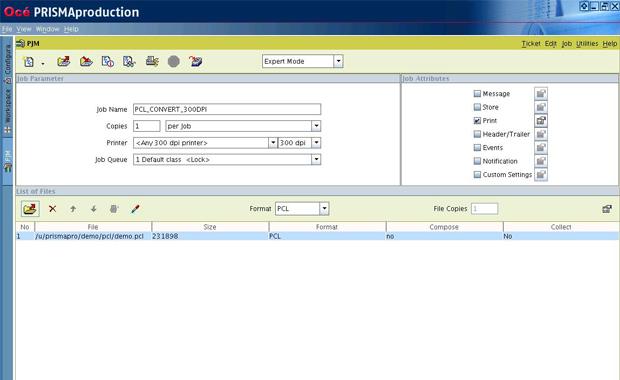
Task: Click the Collect column header
Action: click(x=561, y=227)
